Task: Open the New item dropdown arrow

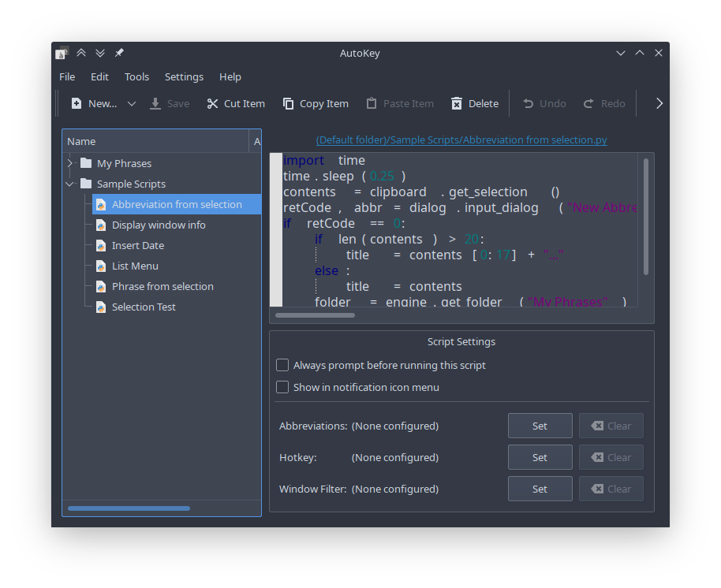Action: tap(131, 102)
